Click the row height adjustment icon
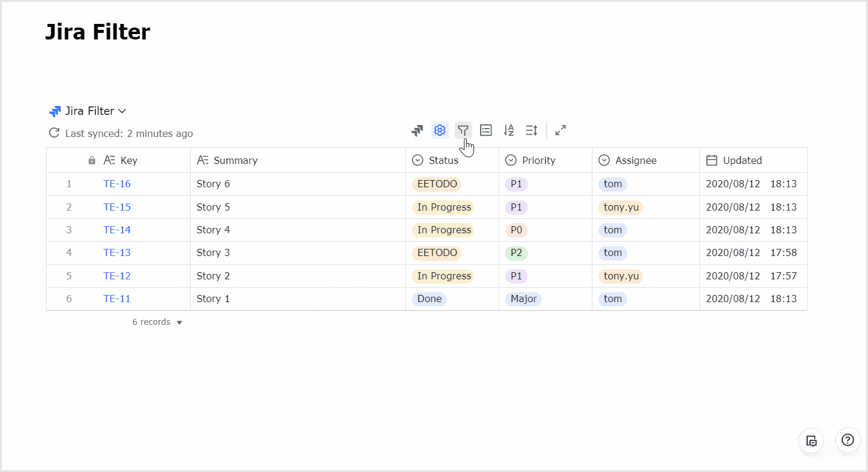The height and width of the screenshot is (472, 868). point(531,130)
